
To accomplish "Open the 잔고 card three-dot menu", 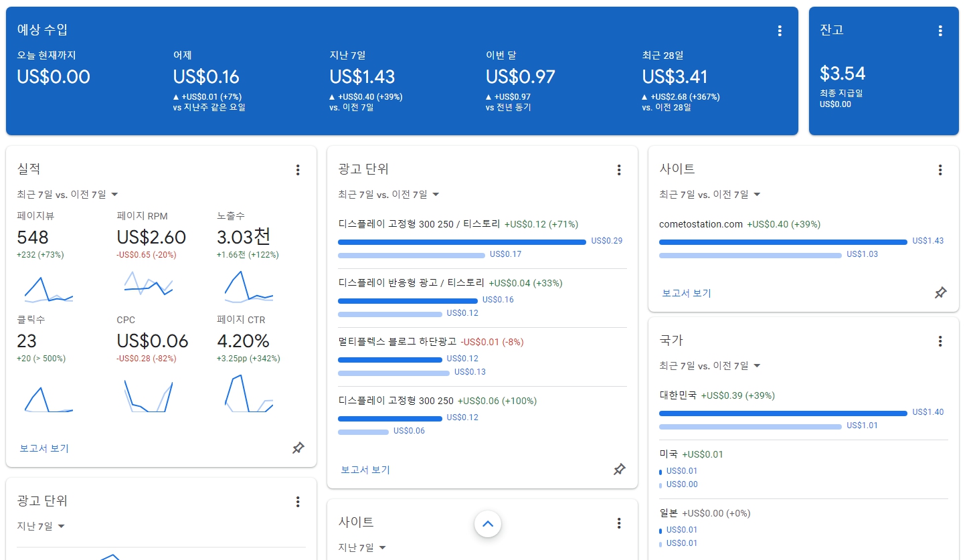I will pos(940,31).
